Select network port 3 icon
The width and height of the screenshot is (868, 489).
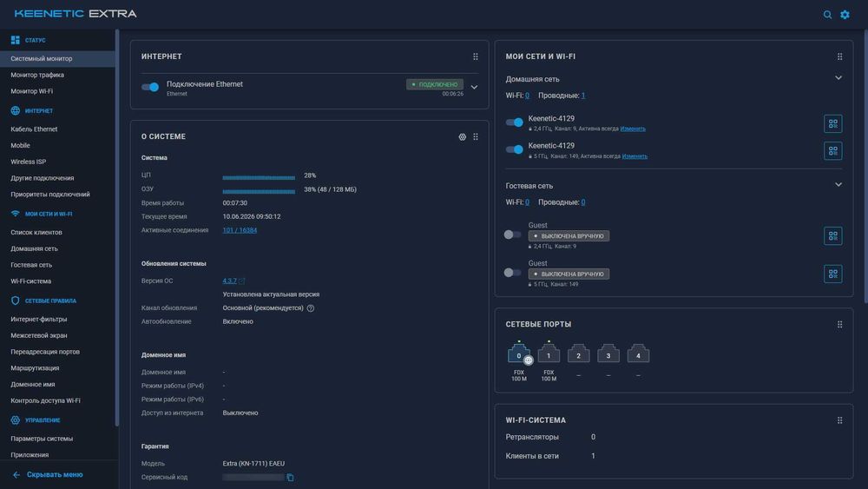608,354
